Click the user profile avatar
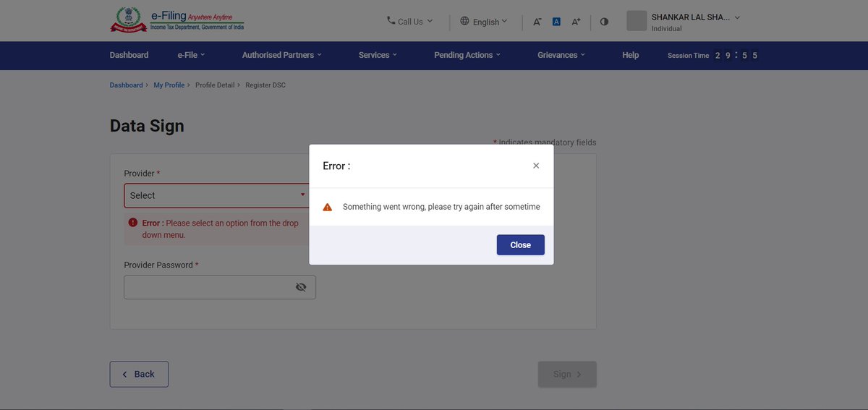The width and height of the screenshot is (868, 410). (x=637, y=21)
